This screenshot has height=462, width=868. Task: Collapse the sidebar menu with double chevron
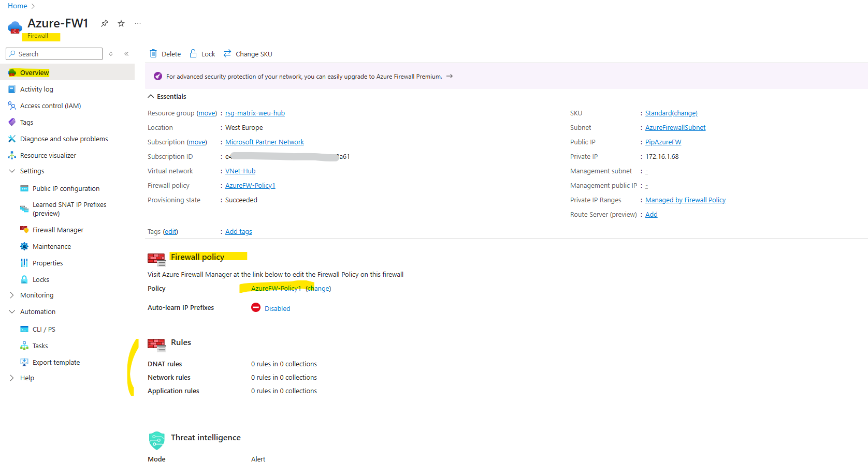(x=126, y=54)
